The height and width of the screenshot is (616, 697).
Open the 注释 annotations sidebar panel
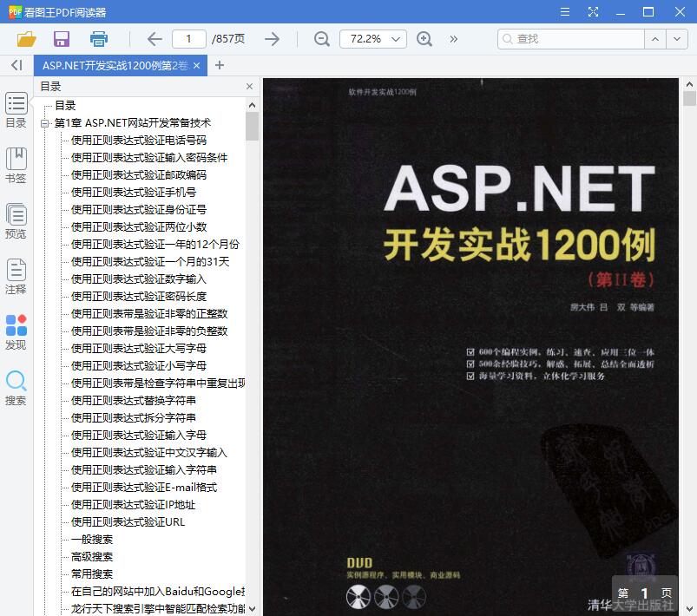pos(16,277)
